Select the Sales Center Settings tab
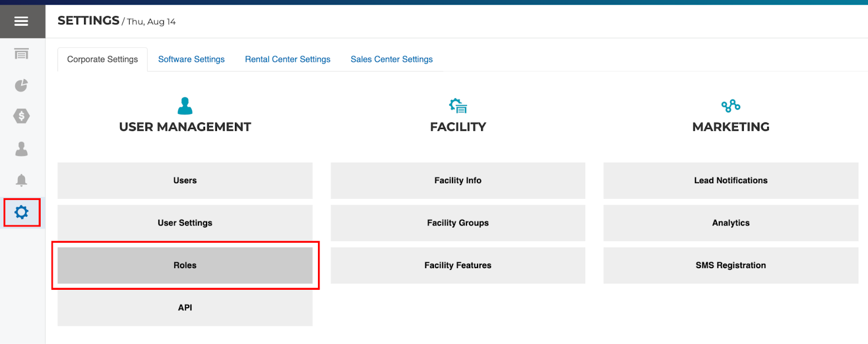 click(391, 59)
